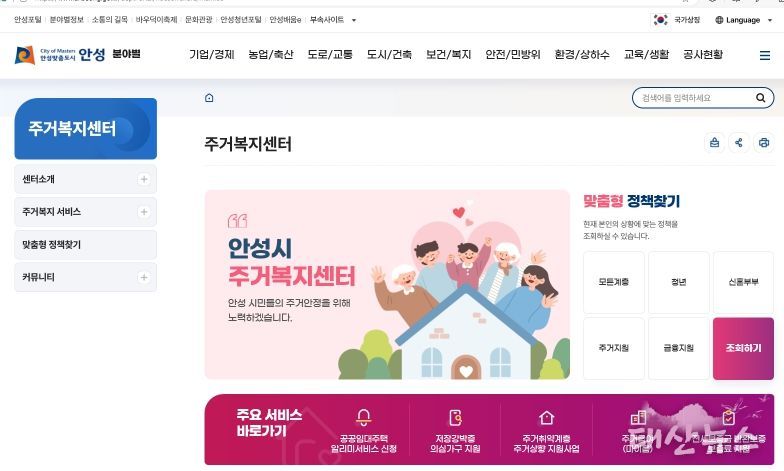Image resolution: width=784 pixels, height=471 pixels.
Task: Open the 도시/건축 main menu
Action: [x=389, y=54]
